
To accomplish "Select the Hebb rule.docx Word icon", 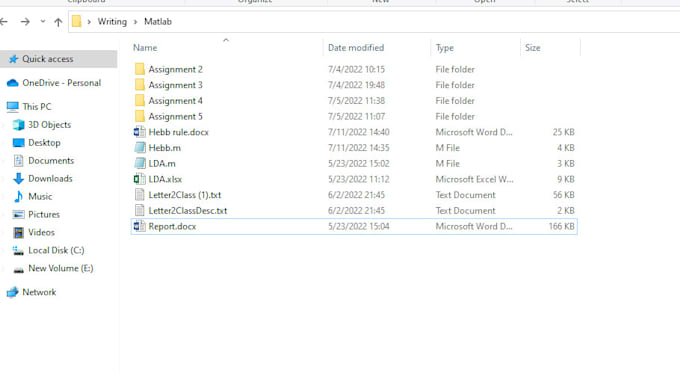I will click(x=139, y=132).
